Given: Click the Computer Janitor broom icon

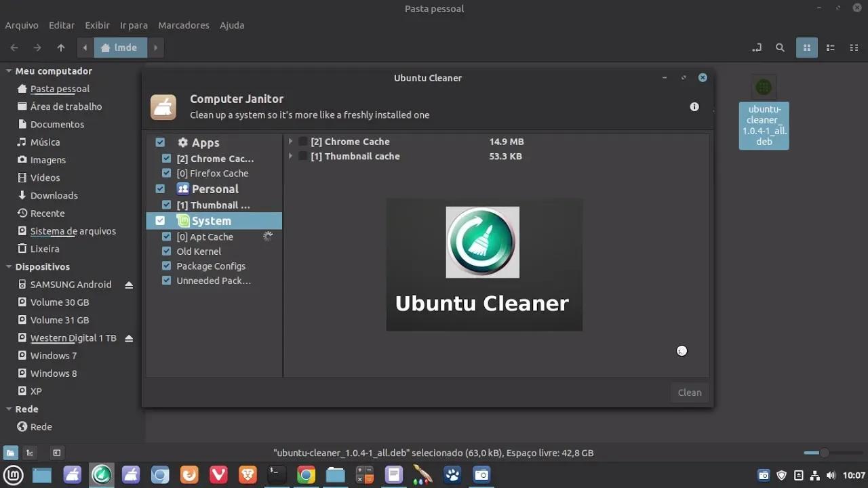Looking at the screenshot, I should coord(163,106).
